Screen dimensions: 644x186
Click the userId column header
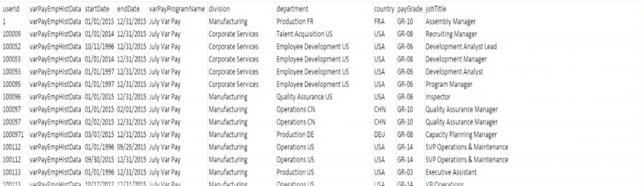pos(11,9)
